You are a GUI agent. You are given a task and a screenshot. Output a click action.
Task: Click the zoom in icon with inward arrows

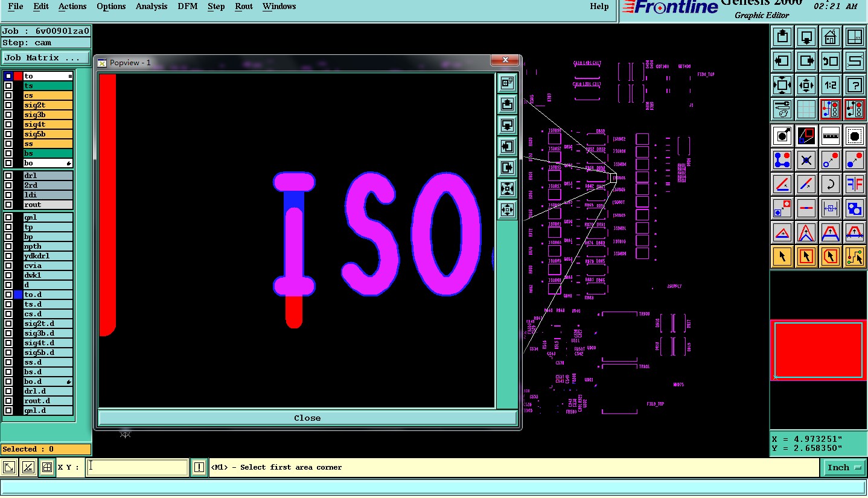coord(782,85)
